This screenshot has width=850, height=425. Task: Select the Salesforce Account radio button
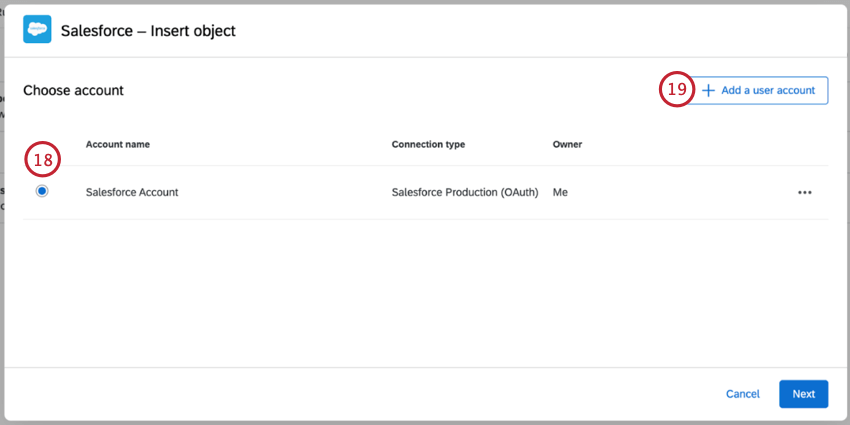(42, 191)
